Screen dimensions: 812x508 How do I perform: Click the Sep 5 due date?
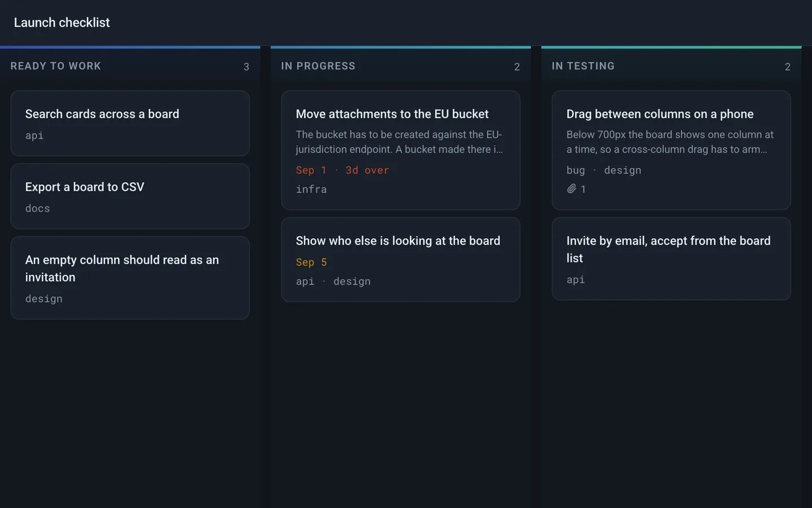click(311, 262)
